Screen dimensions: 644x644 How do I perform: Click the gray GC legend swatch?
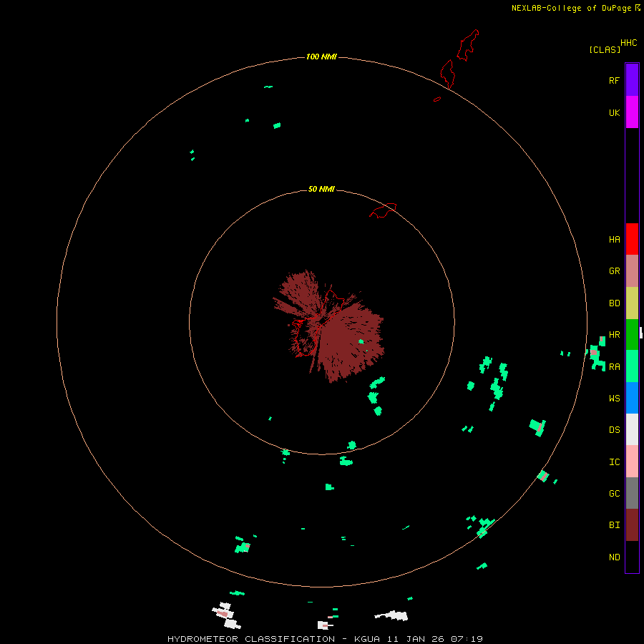[632, 493]
